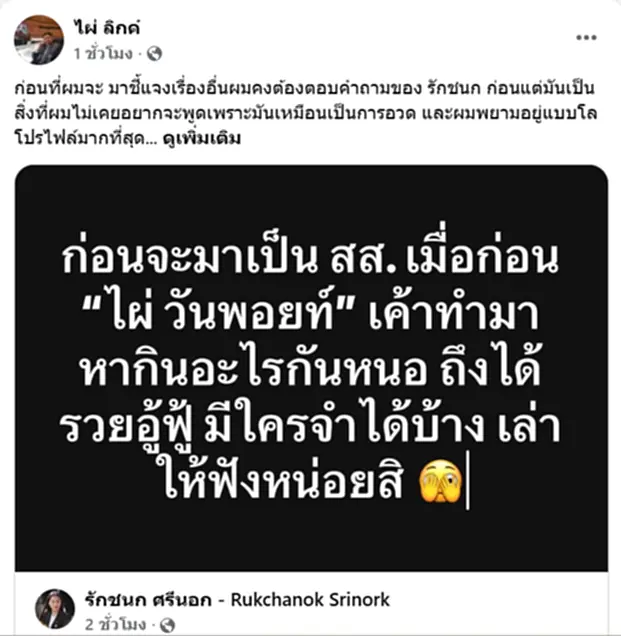621x636 pixels.
Task: Open Rukchanok Srinork's profile avatar
Action: click(55, 609)
